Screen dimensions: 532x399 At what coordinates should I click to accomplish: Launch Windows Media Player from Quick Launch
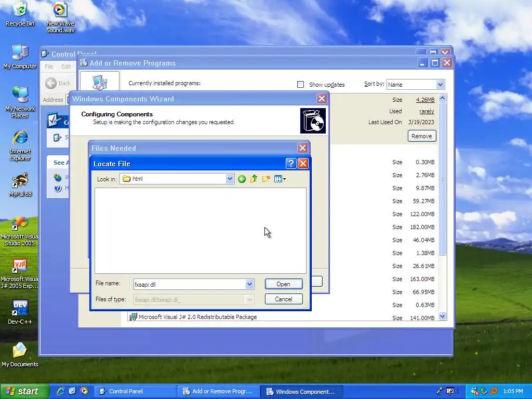[x=84, y=391]
